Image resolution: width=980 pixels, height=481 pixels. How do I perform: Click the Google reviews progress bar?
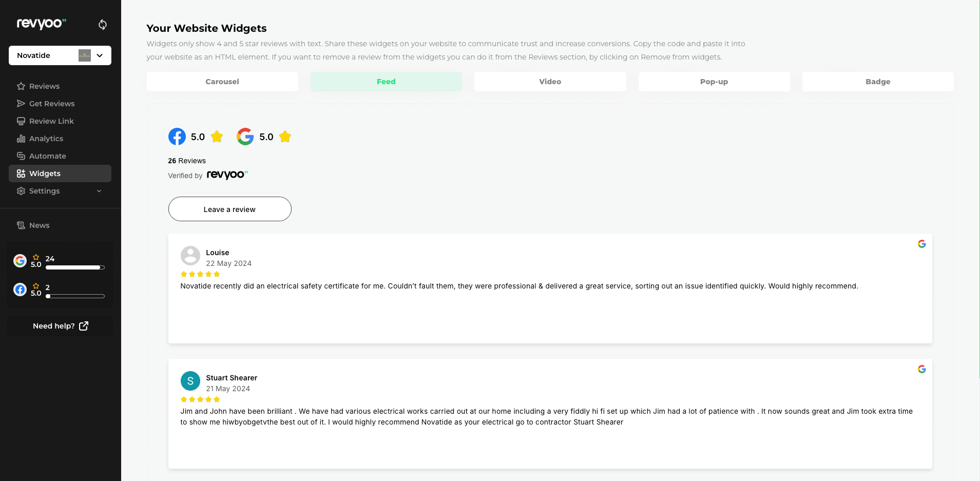pyautogui.click(x=75, y=267)
